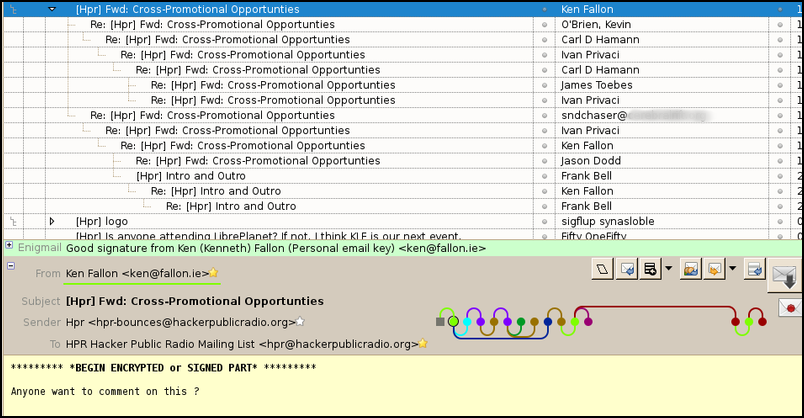The width and height of the screenshot is (804, 418).
Task: Toggle the dot before sender O'Brien, Kevin
Action: click(545, 25)
